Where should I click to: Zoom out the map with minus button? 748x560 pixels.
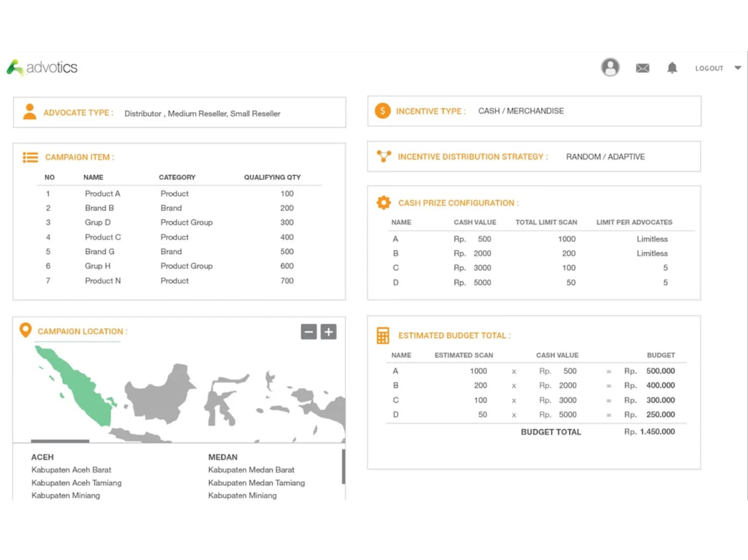pyautogui.click(x=309, y=332)
